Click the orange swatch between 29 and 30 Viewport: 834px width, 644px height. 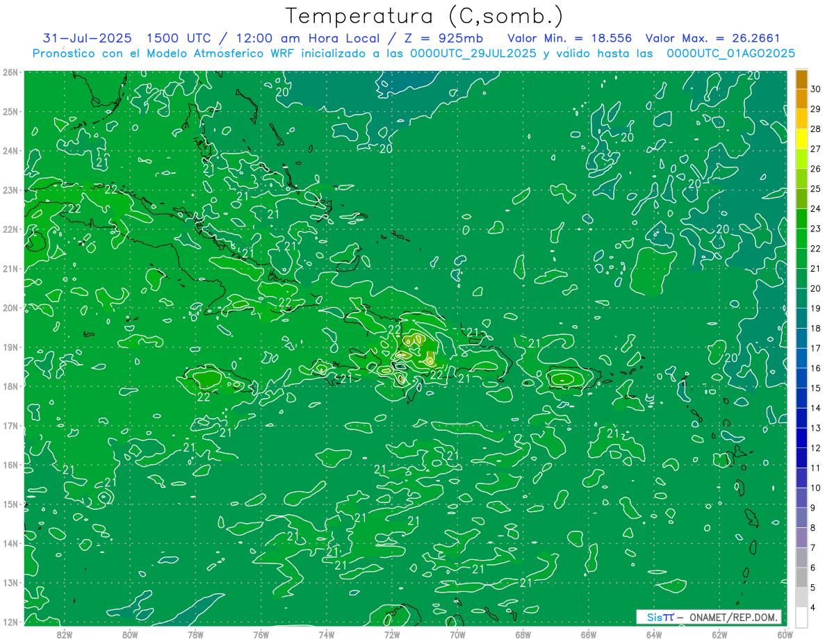801,99
